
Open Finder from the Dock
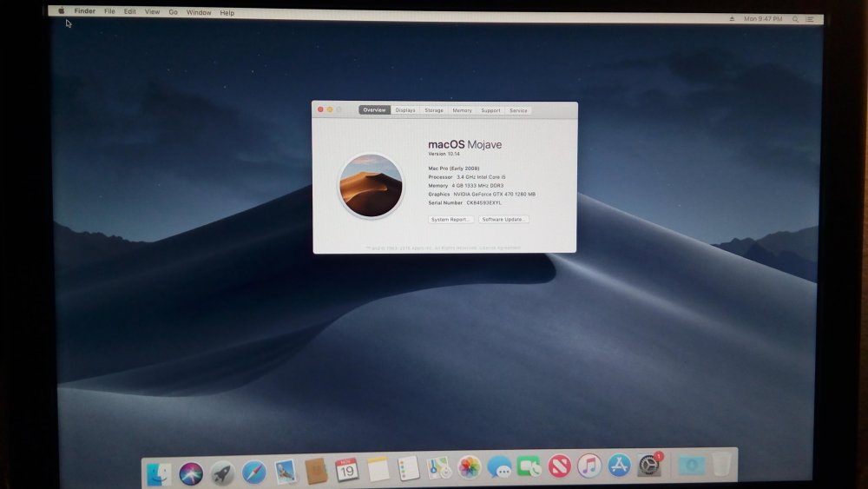(x=160, y=474)
